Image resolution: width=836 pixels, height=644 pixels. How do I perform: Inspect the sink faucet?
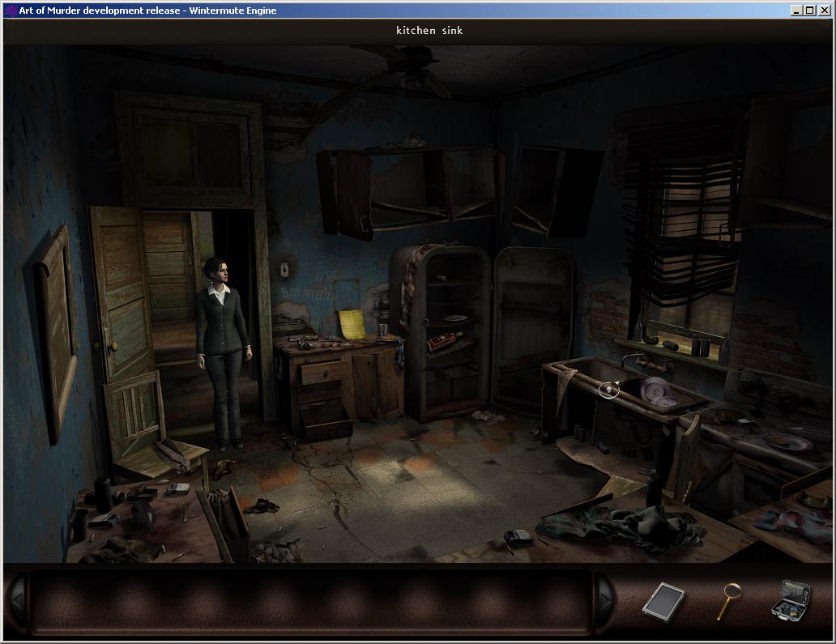(648, 362)
